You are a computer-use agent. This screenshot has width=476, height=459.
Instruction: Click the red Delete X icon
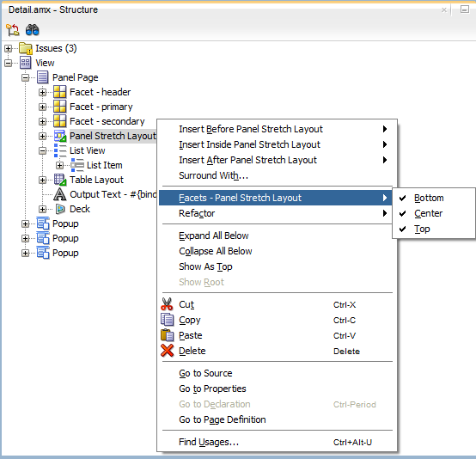tap(167, 351)
